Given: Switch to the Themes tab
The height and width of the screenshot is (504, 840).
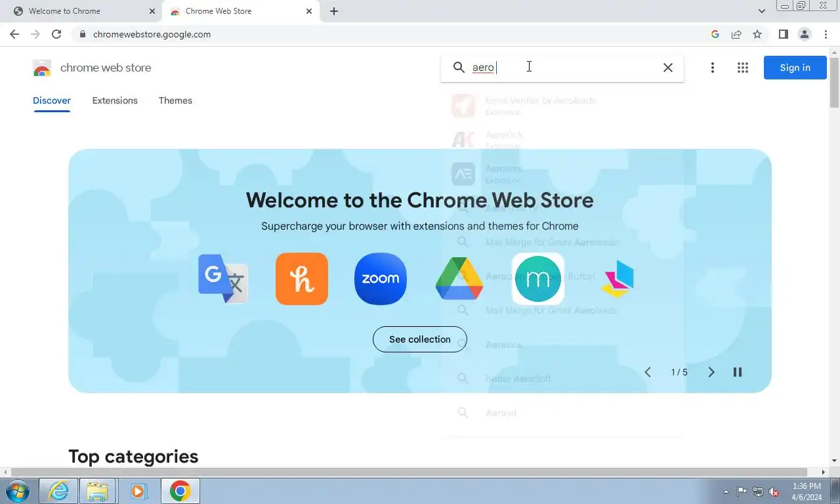Looking at the screenshot, I should pos(175,100).
